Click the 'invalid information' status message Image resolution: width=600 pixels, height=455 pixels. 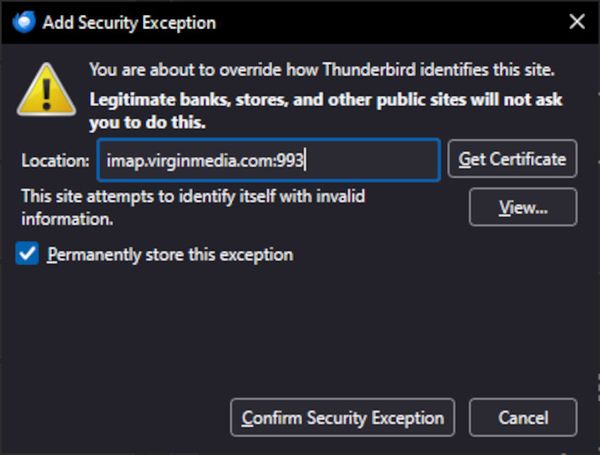tap(192, 207)
